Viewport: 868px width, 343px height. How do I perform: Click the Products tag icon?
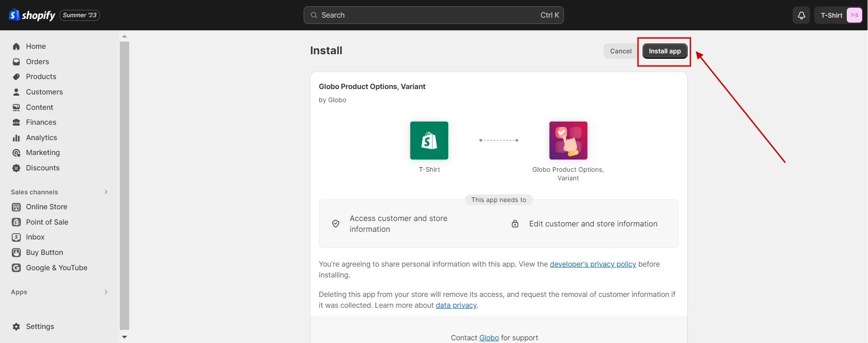[x=16, y=77]
